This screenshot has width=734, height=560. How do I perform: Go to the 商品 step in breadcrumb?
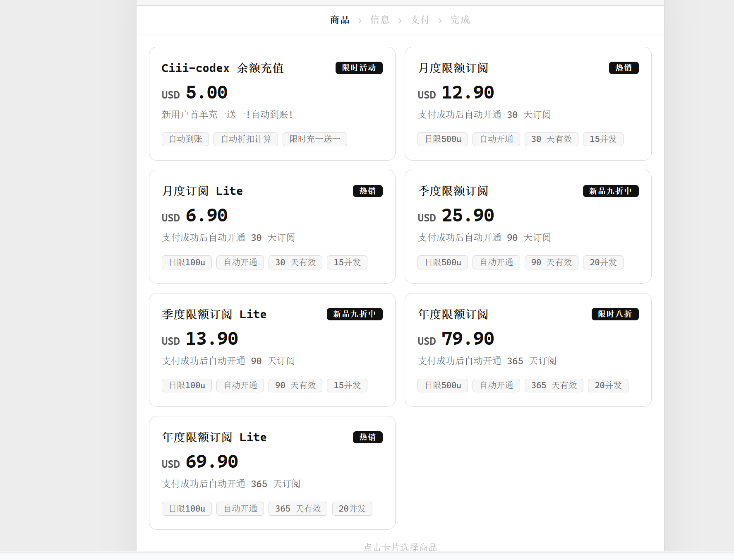[x=340, y=20]
